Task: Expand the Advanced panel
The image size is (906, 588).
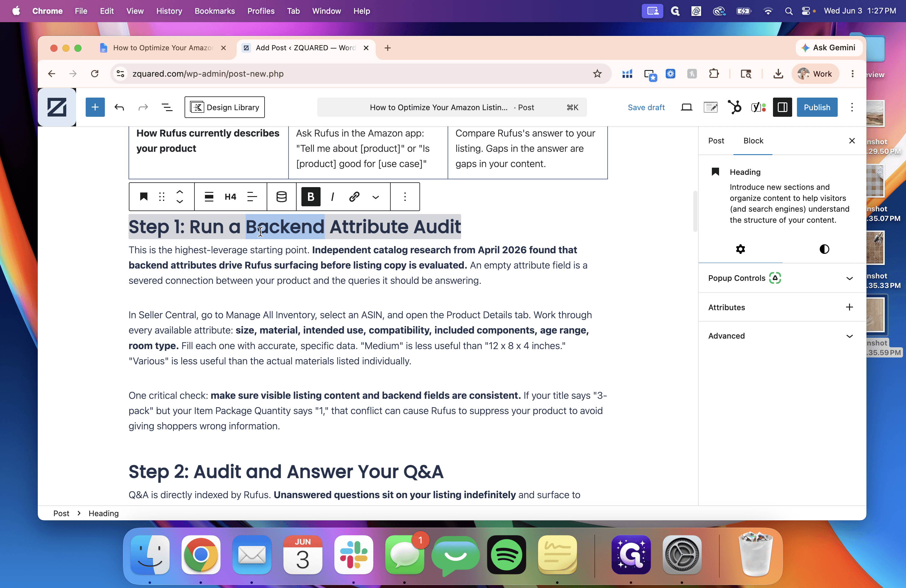Action: pos(782,336)
